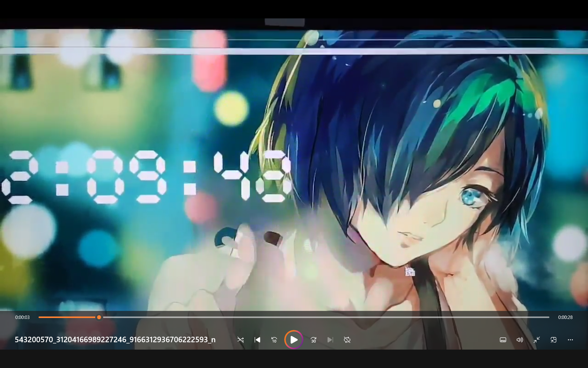Image resolution: width=588 pixels, height=368 pixels.
Task: Click the elapsed time 0:00:03
Action: 22,317
